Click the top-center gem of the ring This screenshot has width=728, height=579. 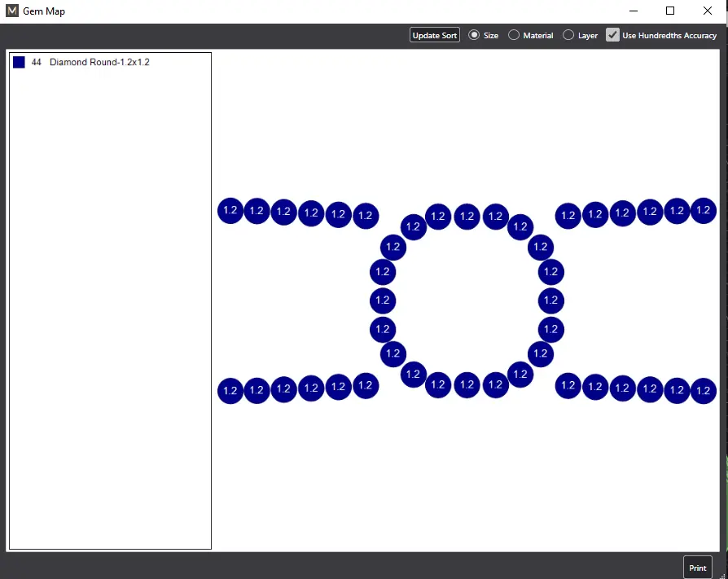(467, 217)
